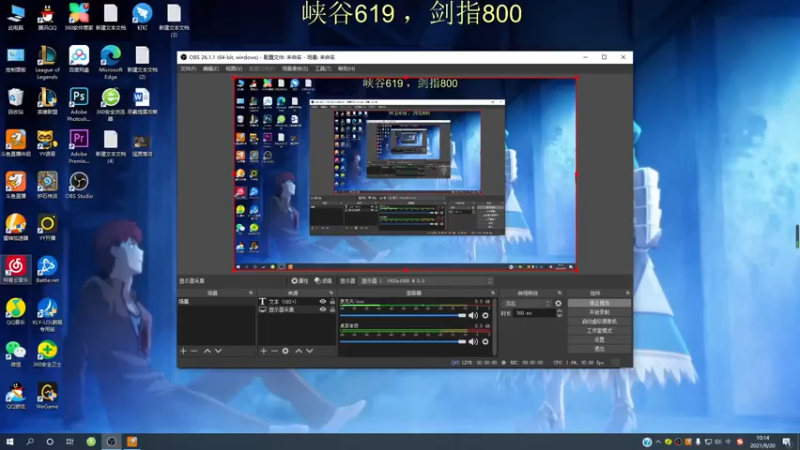Screen dimensions: 800x450
Task: Open the 工具(T) menu in OBS
Action: pos(323,68)
